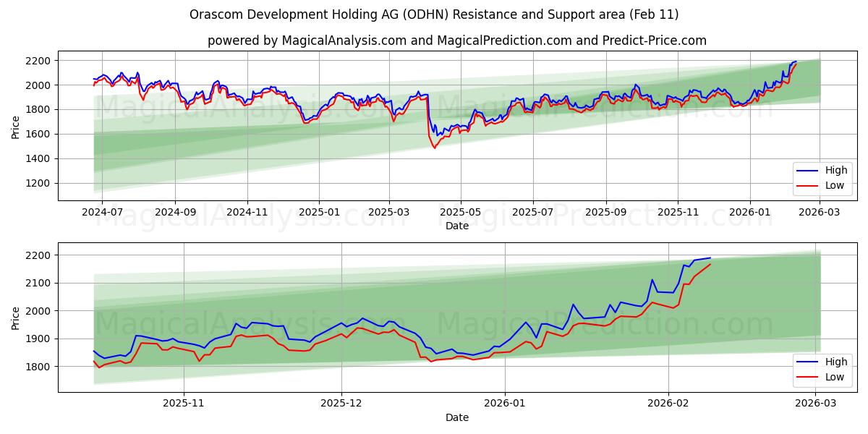This screenshot has width=868, height=434.
Task: Click the 2025-12 tick in bottom chart
Action: coord(341,404)
